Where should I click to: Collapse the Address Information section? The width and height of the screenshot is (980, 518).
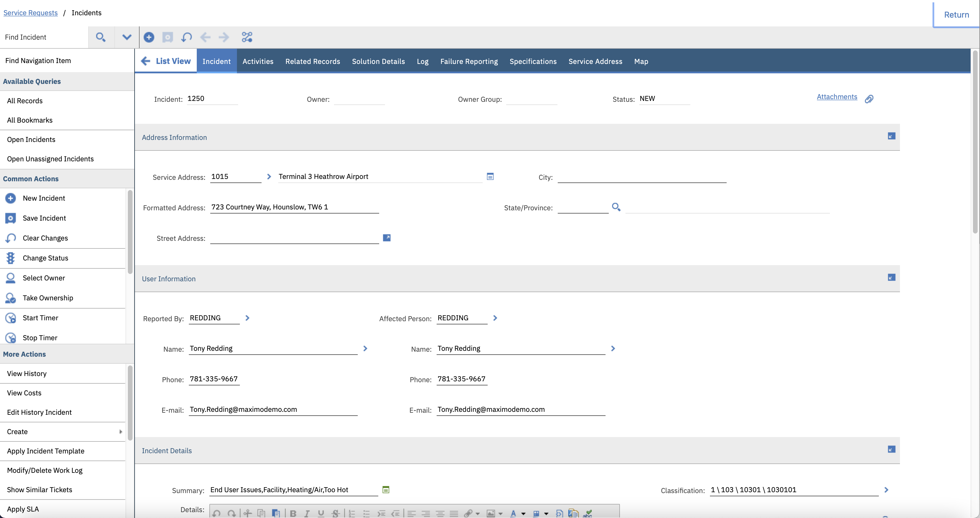point(891,136)
